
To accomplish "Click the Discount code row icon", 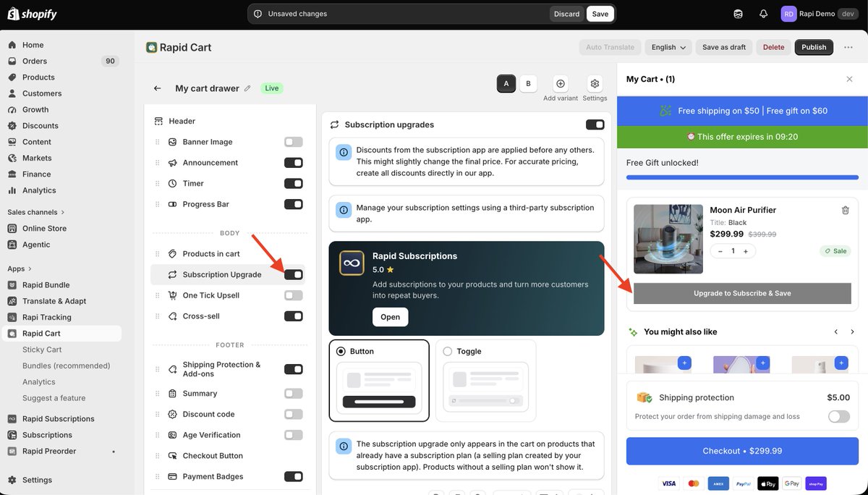I will coord(172,414).
